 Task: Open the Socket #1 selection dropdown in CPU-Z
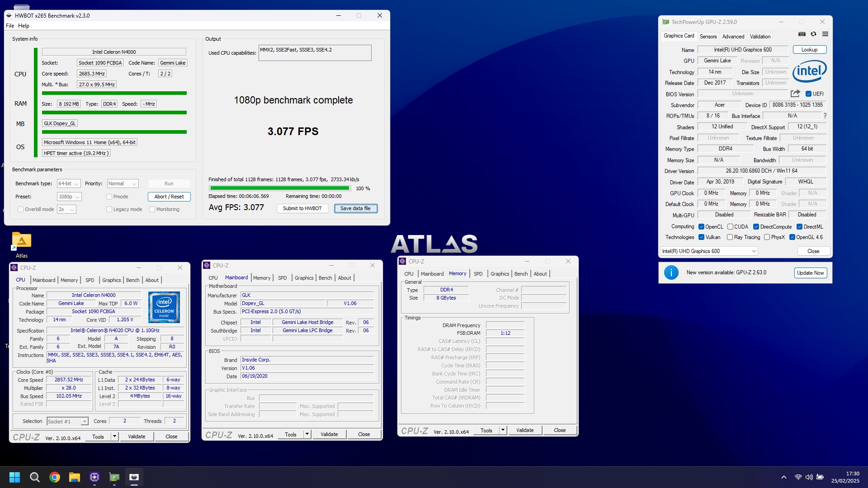pos(67,422)
